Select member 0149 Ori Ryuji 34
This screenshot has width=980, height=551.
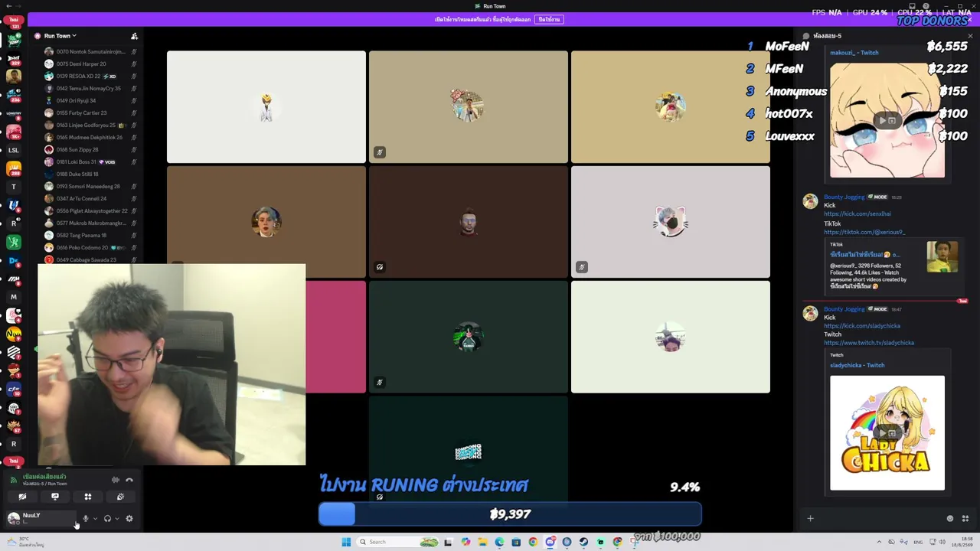point(90,100)
